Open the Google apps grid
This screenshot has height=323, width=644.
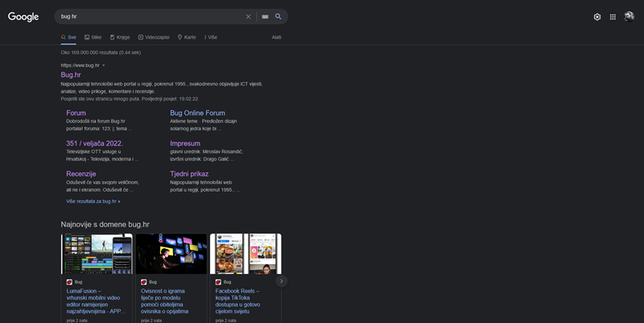(613, 17)
